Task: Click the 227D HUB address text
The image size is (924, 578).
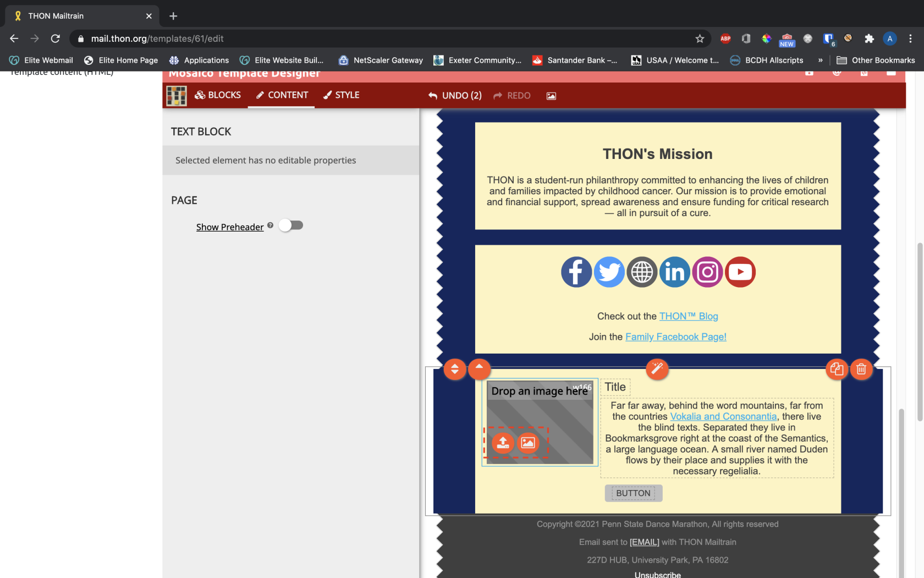Action: 658,560
